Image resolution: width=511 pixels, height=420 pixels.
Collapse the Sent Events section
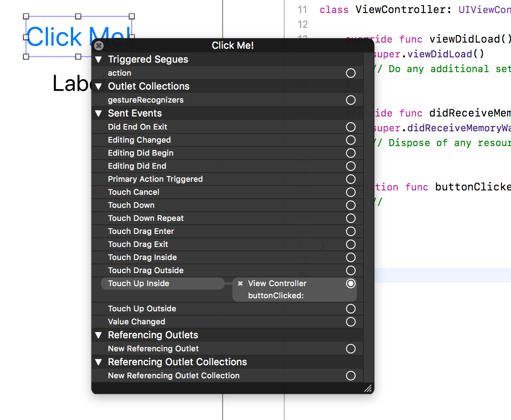tap(98, 113)
